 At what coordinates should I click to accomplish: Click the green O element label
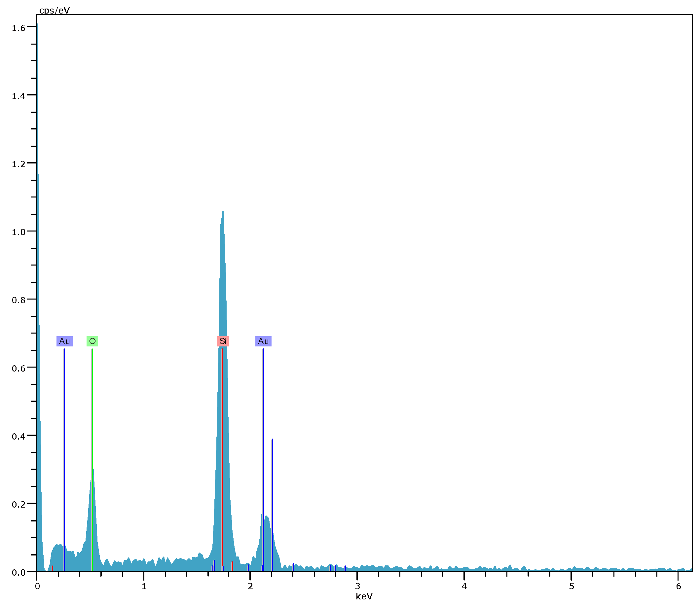click(92, 341)
